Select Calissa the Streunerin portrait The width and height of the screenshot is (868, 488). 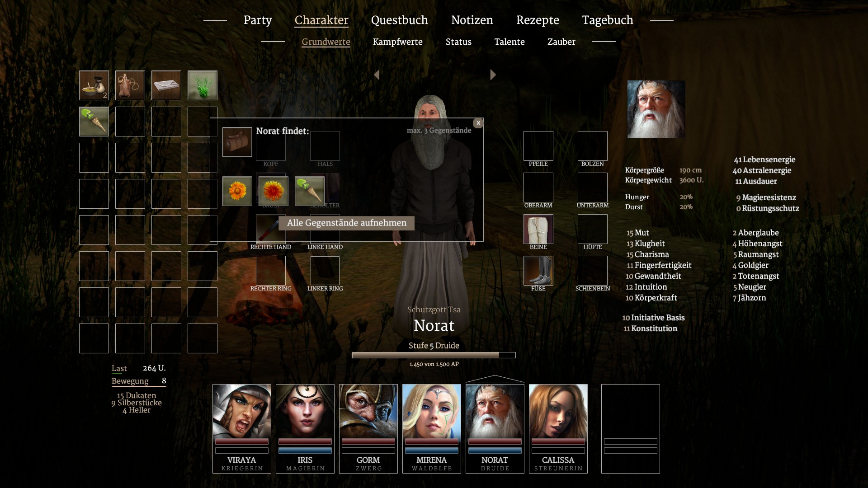click(x=558, y=428)
